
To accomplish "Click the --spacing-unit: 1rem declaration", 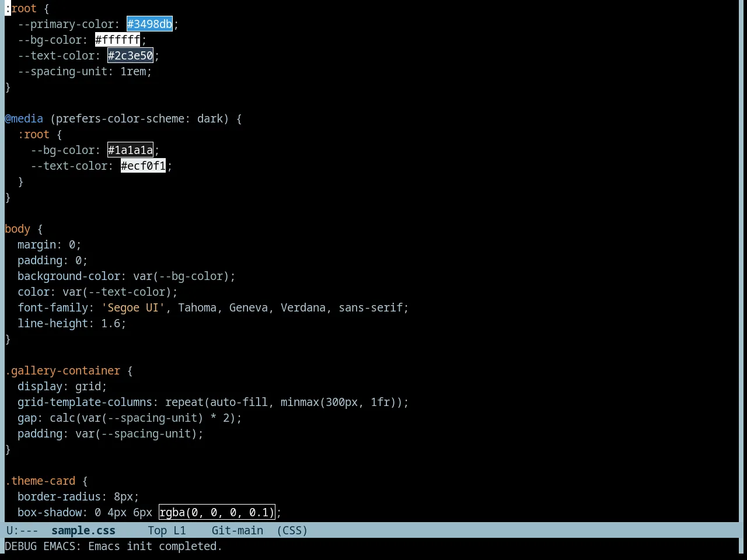I will [85, 71].
